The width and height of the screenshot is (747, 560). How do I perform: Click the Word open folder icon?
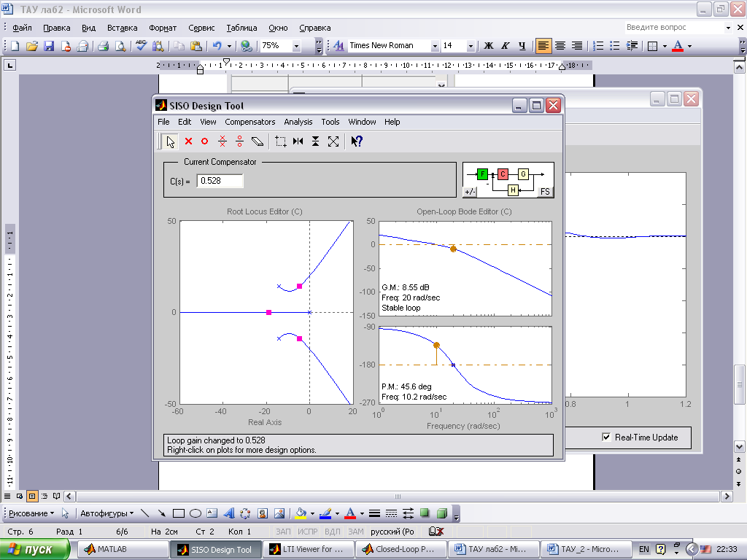(32, 46)
